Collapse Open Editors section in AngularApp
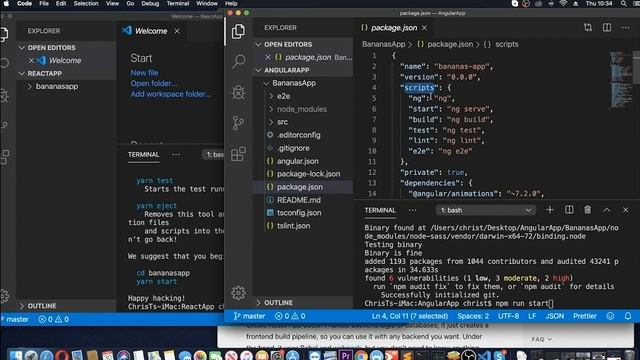 (x=303, y=44)
